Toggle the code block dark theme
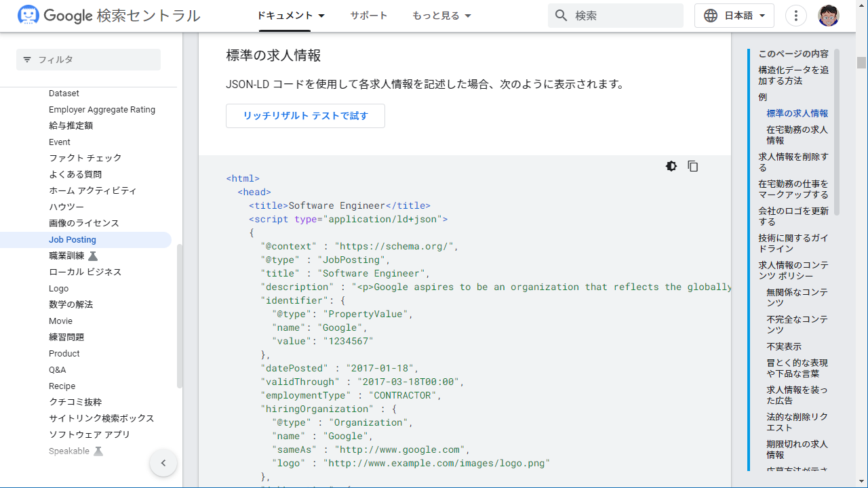Image resolution: width=868 pixels, height=488 pixels. pyautogui.click(x=671, y=166)
